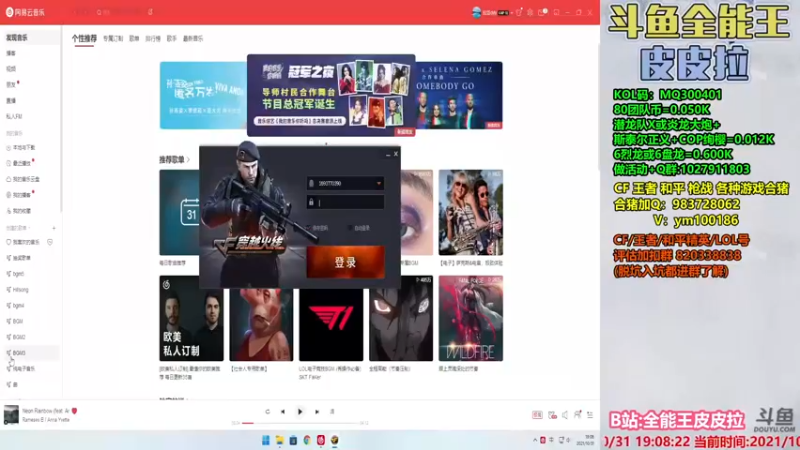
Task: Open the 歌单 tab
Action: (134, 39)
